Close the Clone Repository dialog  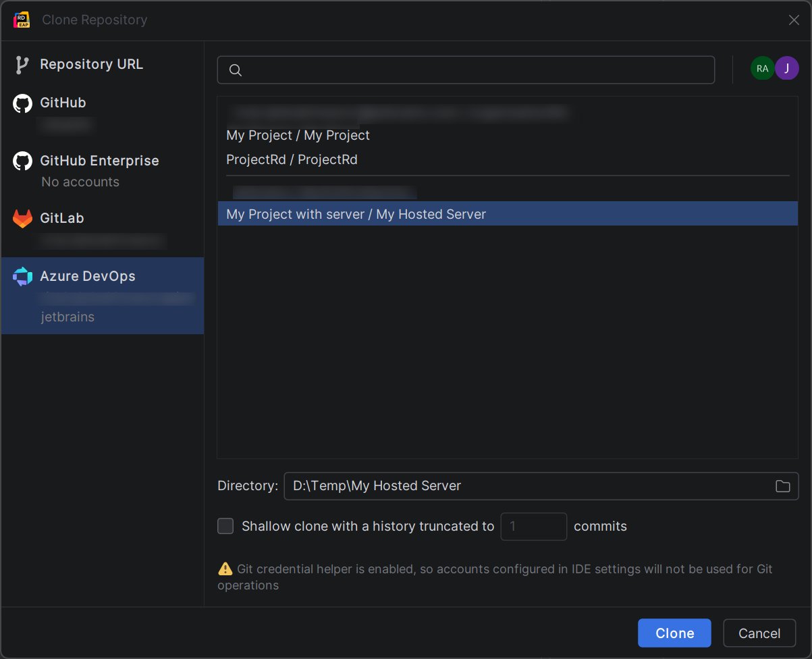pyautogui.click(x=794, y=20)
